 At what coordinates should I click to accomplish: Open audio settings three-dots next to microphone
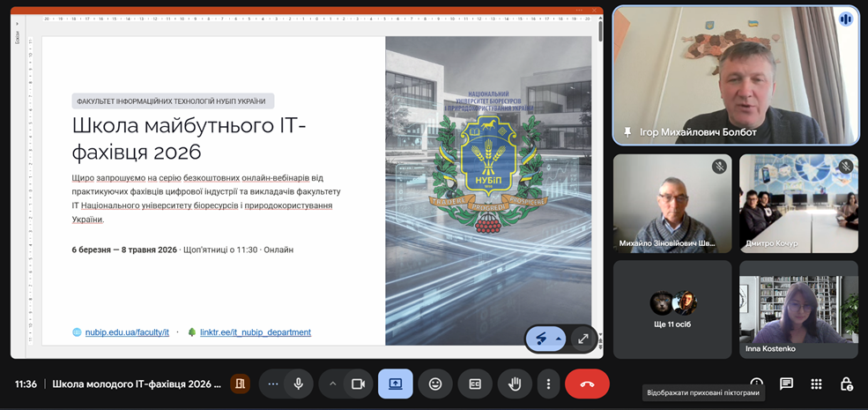[272, 384]
